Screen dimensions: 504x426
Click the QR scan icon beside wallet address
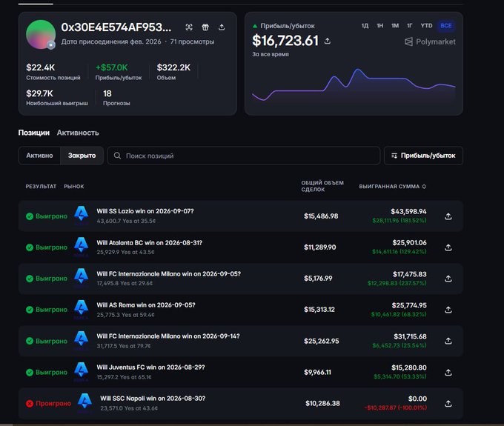[x=189, y=27]
